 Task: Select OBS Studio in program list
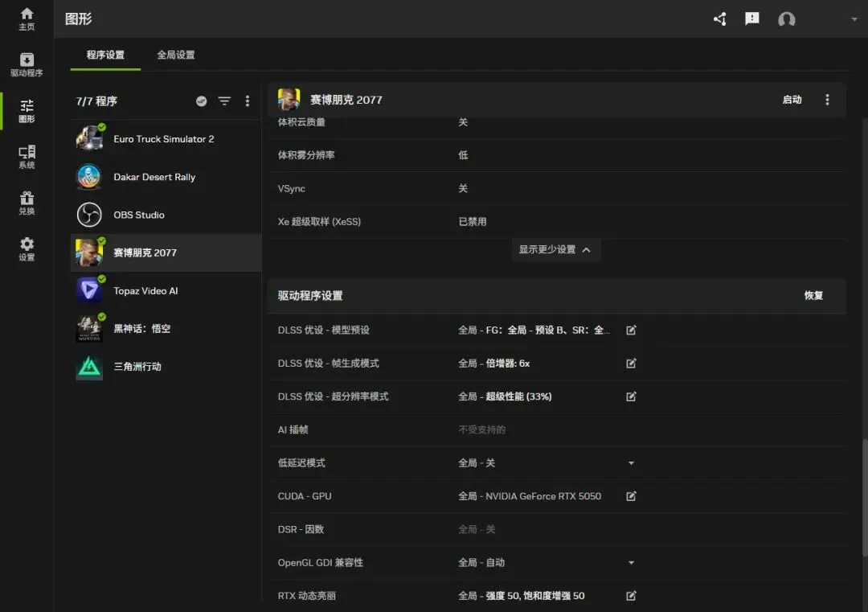pyautogui.click(x=166, y=215)
